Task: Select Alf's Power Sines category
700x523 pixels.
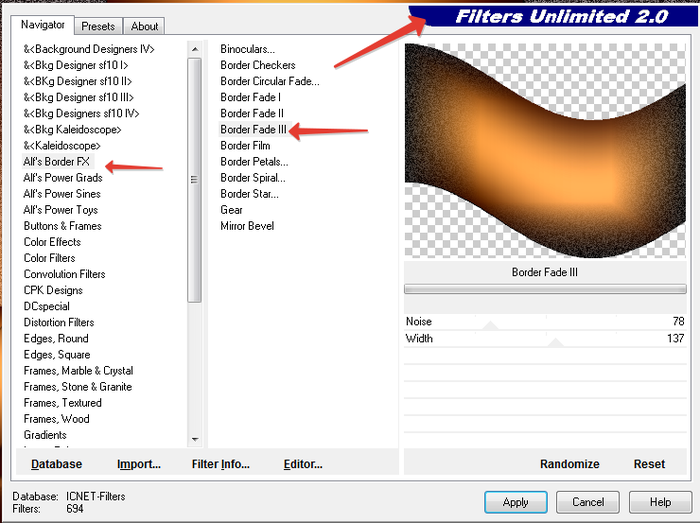Action: click(x=62, y=194)
